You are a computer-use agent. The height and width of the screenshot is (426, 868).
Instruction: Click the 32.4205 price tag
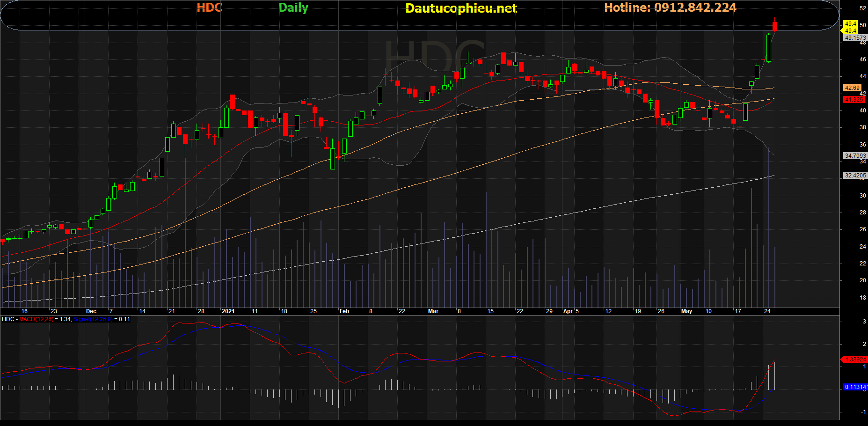855,176
